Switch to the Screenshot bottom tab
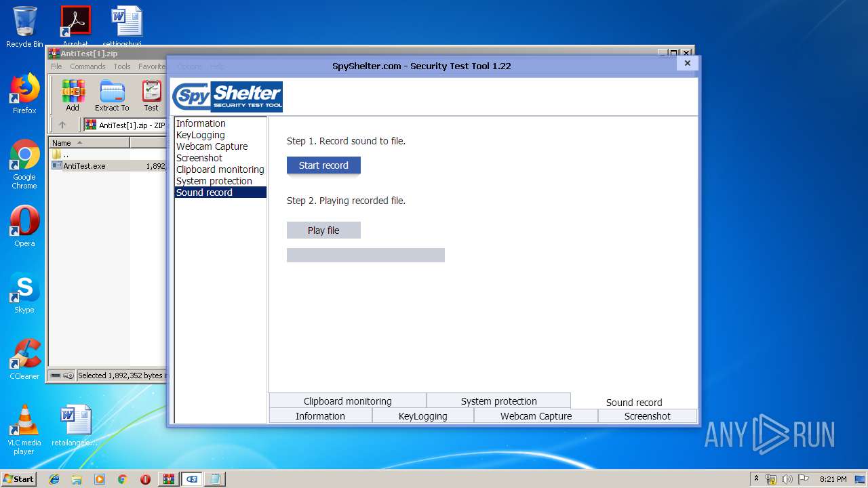 [648, 416]
